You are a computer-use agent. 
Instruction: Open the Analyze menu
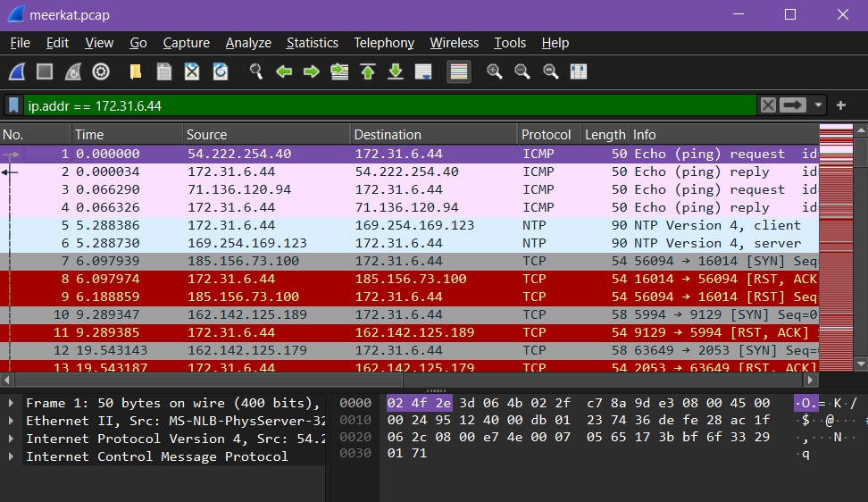pos(248,43)
